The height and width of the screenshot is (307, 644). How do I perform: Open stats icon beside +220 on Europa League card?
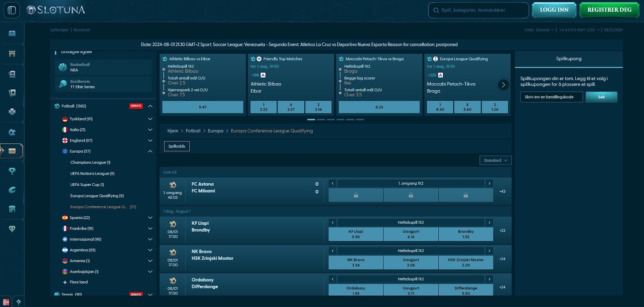(440, 75)
